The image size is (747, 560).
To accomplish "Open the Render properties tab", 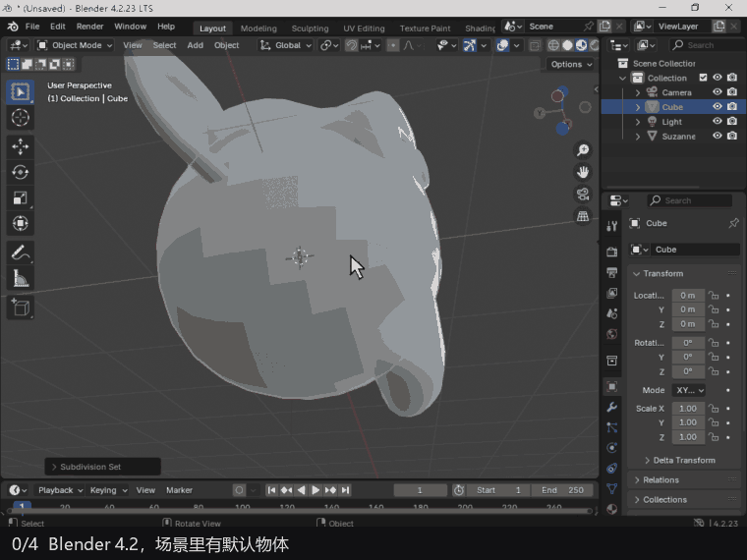I will click(x=612, y=252).
